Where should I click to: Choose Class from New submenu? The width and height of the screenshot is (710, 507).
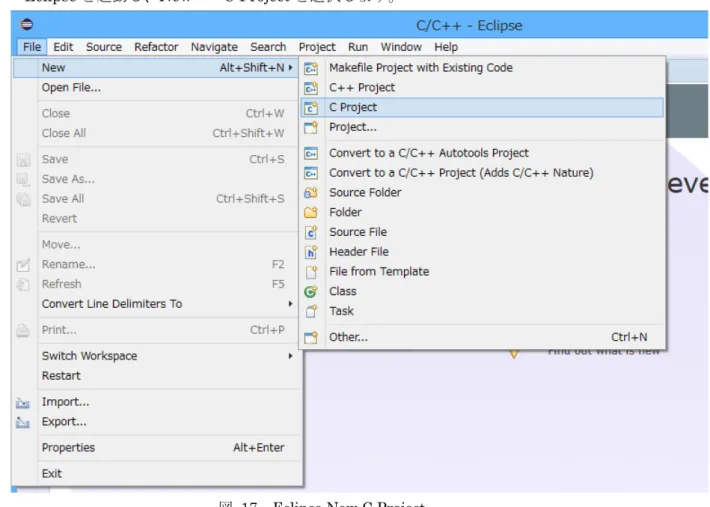coord(482,292)
